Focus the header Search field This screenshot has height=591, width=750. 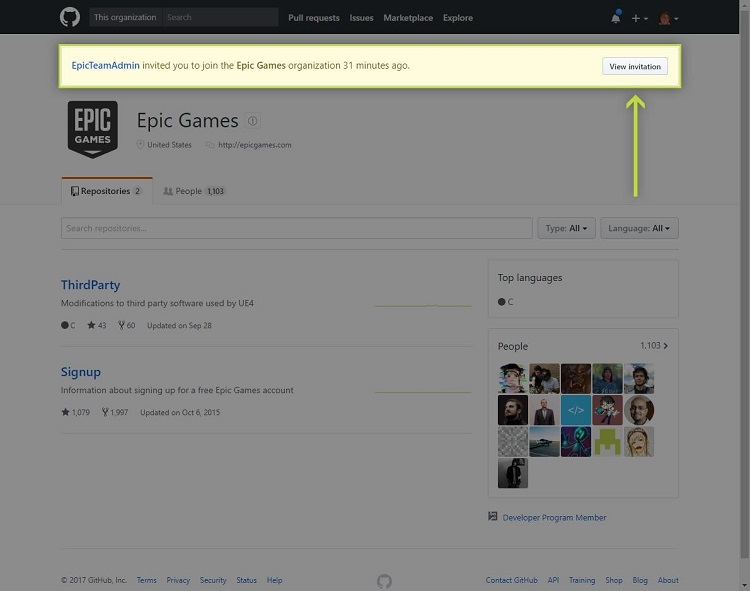click(220, 17)
